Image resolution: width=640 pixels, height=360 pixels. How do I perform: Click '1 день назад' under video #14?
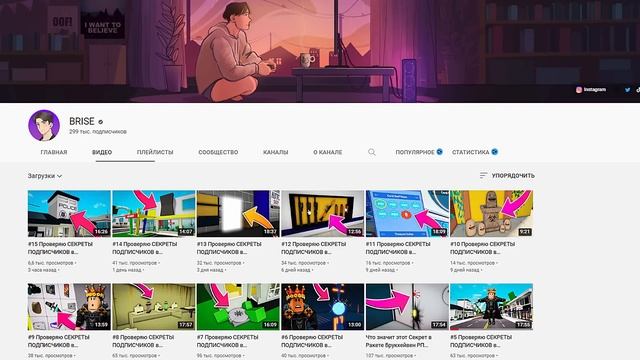(x=127, y=270)
